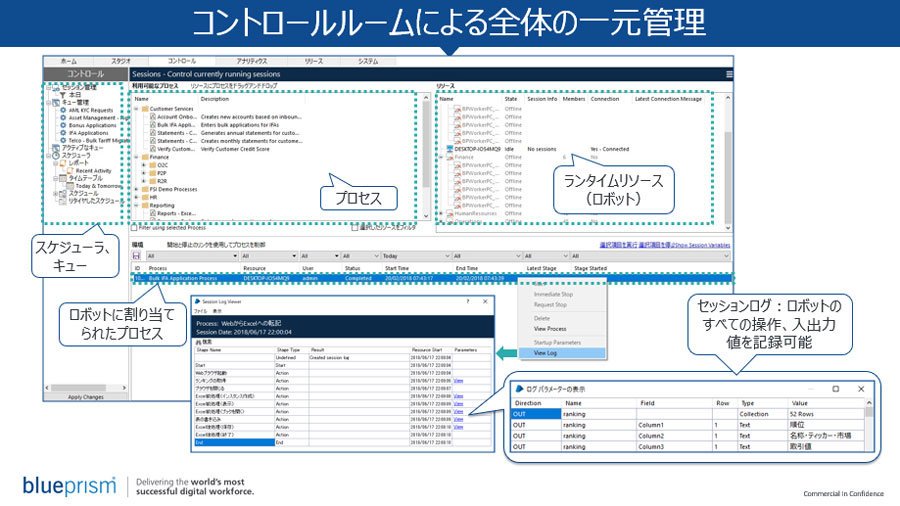
Task: Select the Statements - C... annual statements row
Action: [228, 133]
